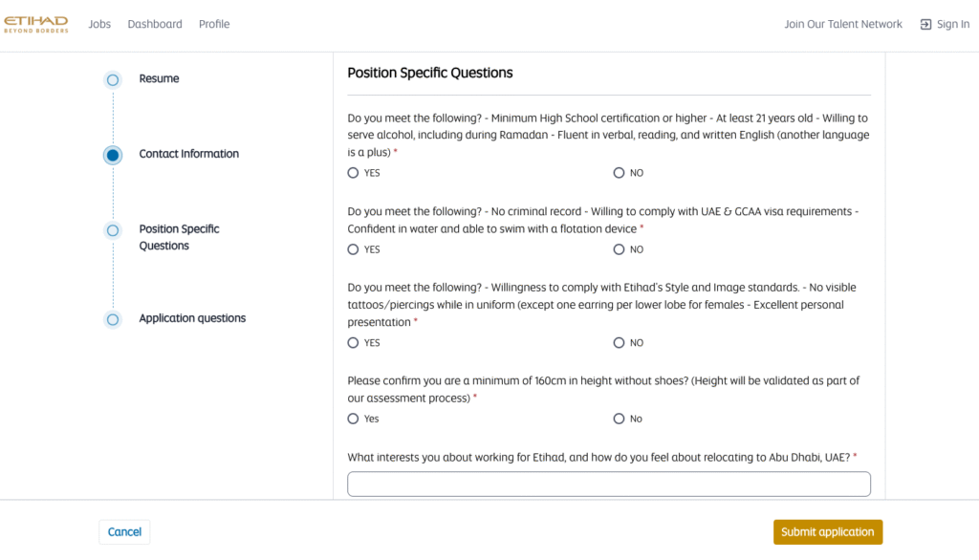The image size is (979, 560).
Task: Select NO for no criminal record question
Action: [x=619, y=249]
